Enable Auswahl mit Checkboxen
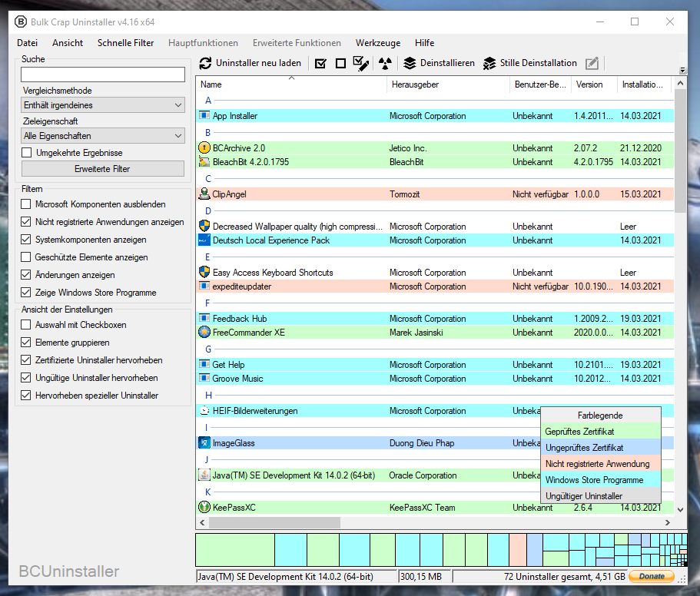 pos(26,325)
